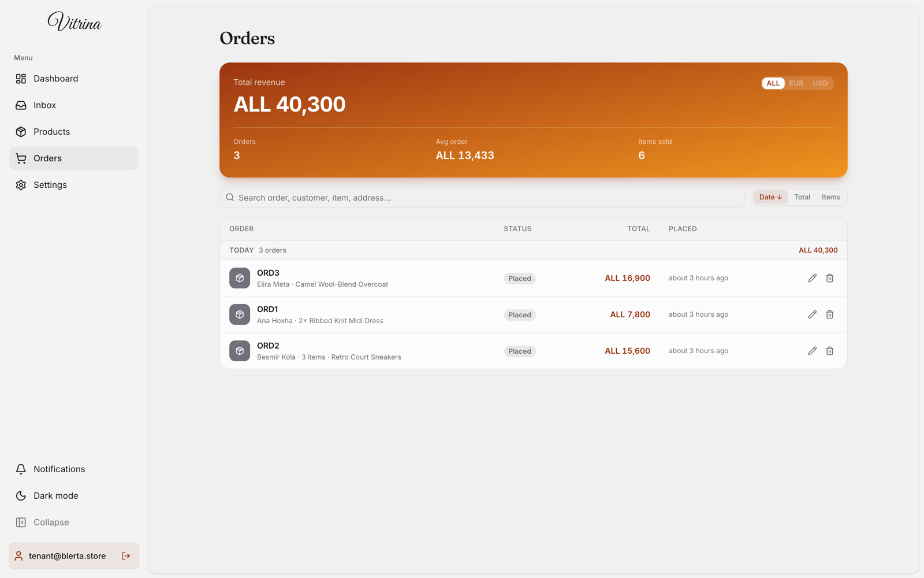The width and height of the screenshot is (924, 578).
Task: Click the search magnifier icon
Action: click(x=230, y=198)
